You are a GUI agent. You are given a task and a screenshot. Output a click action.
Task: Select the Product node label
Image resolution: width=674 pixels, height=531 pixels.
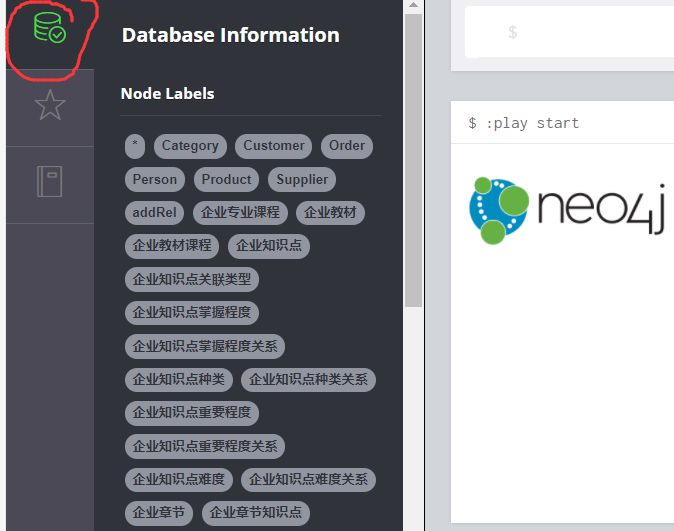coord(227,179)
